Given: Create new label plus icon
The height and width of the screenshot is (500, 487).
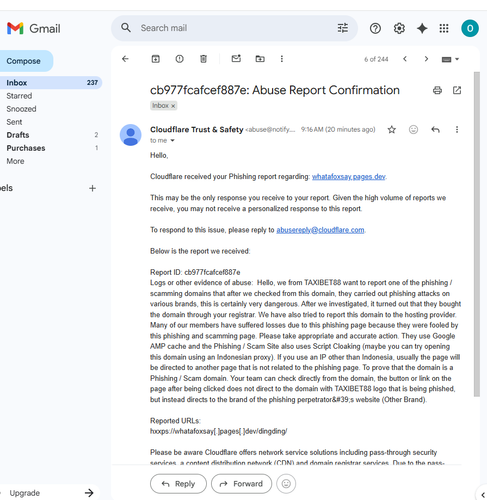Looking at the screenshot, I should (x=92, y=188).
